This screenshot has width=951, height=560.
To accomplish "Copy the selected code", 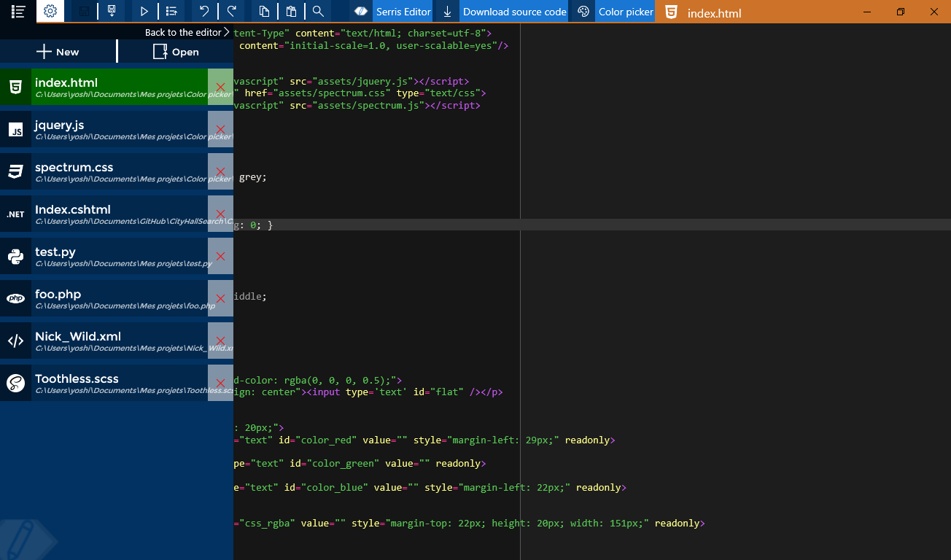I will [x=264, y=11].
